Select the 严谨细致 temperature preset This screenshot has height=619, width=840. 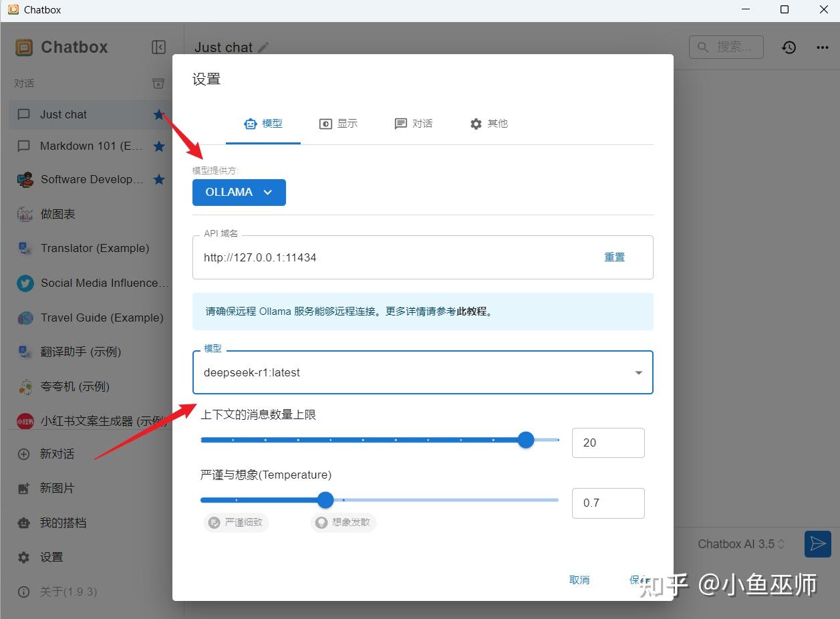tap(236, 523)
